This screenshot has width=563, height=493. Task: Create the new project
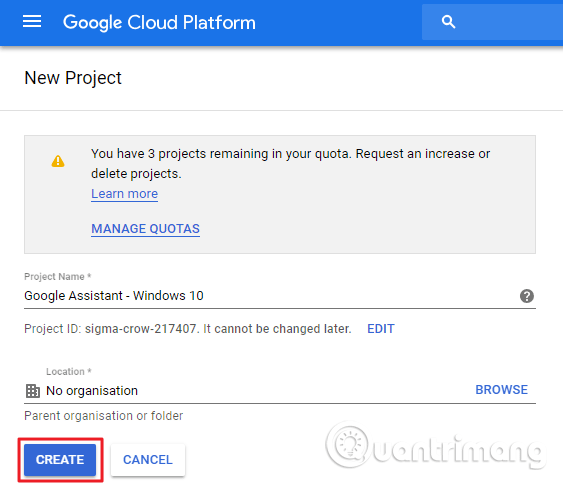tap(60, 460)
